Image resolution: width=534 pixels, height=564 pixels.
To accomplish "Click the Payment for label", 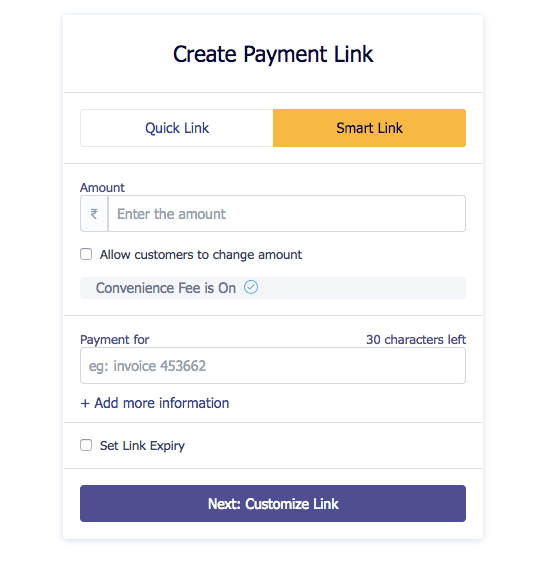I will coord(114,340).
